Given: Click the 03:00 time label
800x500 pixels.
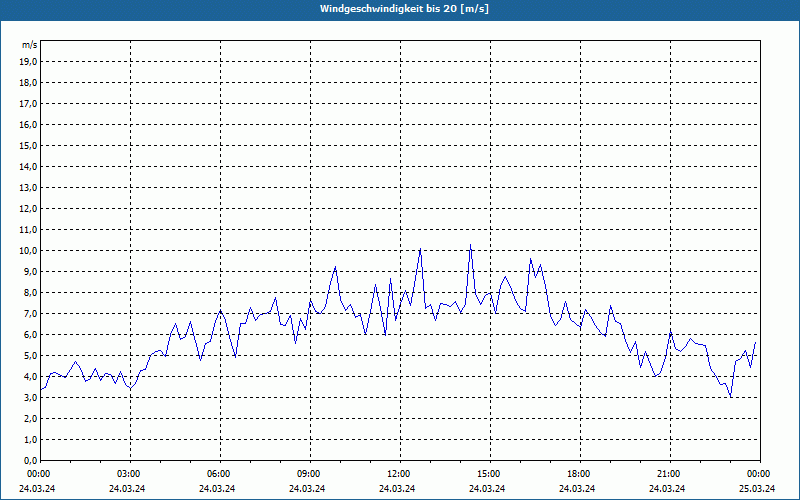Looking at the screenshot, I should point(130,474).
